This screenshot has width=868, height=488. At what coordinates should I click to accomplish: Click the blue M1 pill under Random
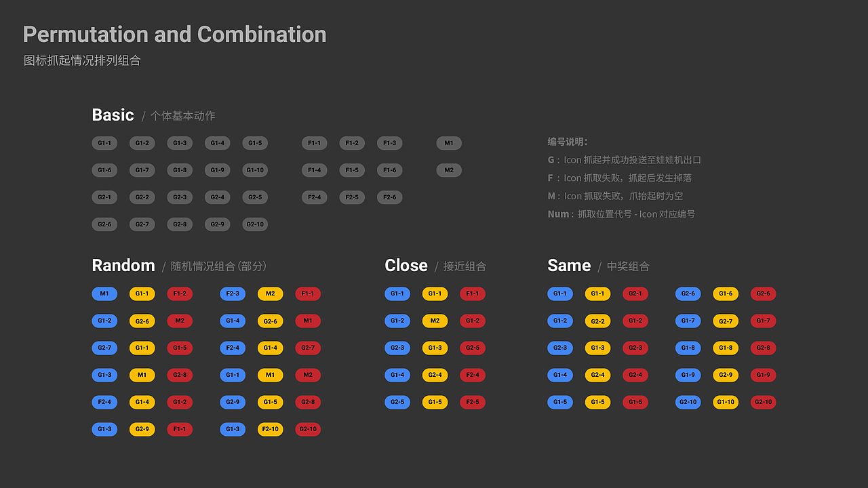point(104,293)
